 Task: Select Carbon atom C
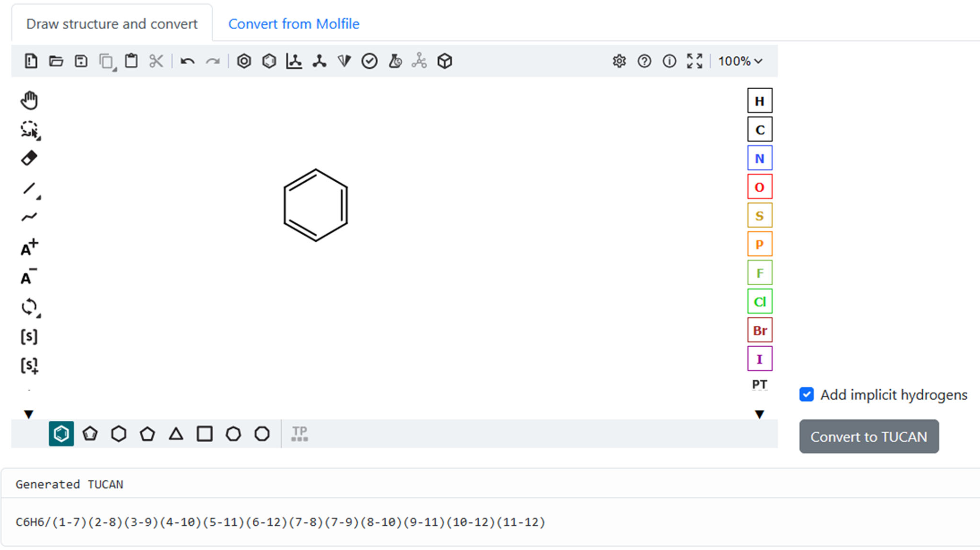click(x=760, y=129)
